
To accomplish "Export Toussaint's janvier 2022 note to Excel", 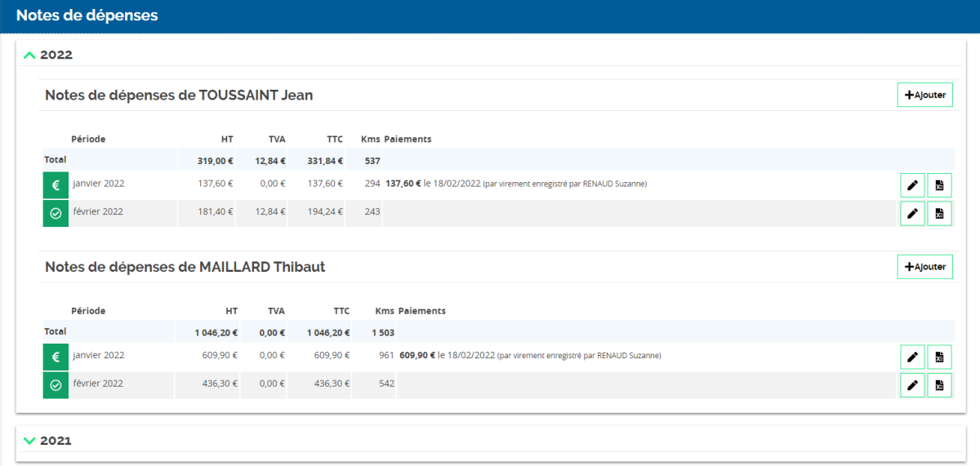I will (939, 185).
